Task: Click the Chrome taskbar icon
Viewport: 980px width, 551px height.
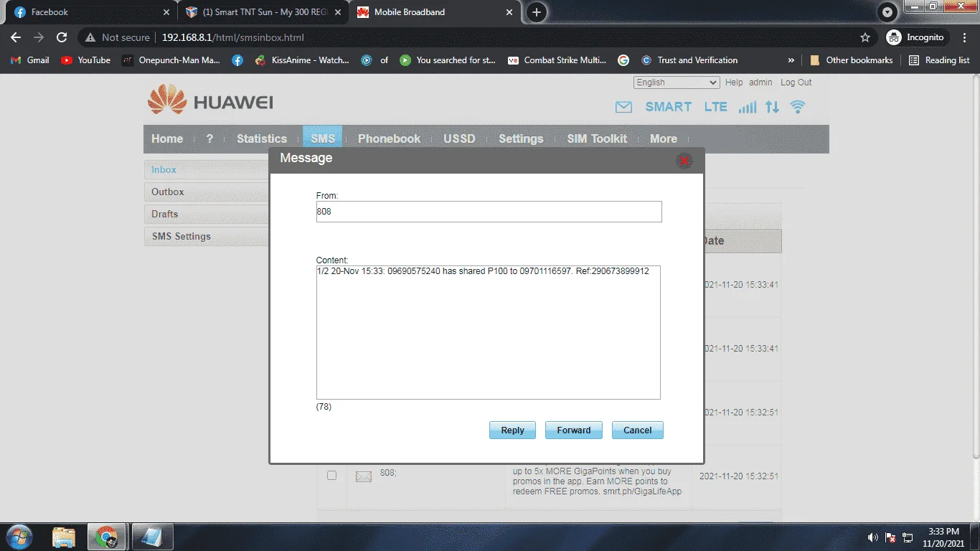Action: pyautogui.click(x=107, y=537)
